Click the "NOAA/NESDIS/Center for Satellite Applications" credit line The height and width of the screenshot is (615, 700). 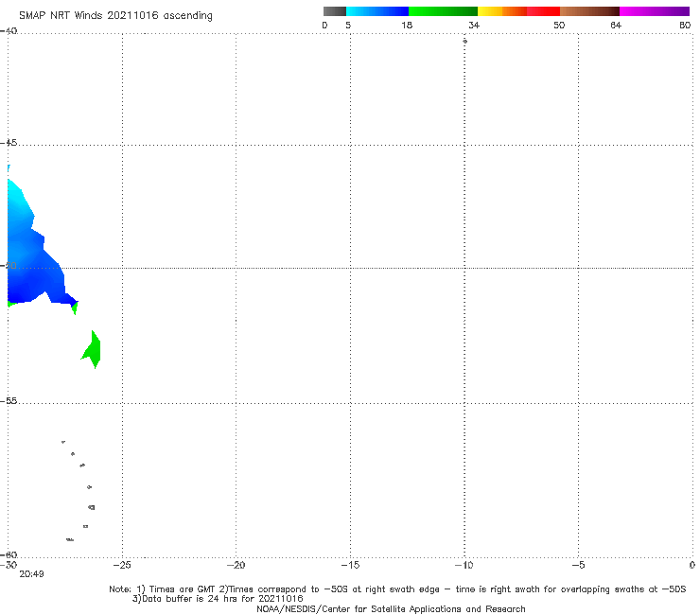(391, 608)
